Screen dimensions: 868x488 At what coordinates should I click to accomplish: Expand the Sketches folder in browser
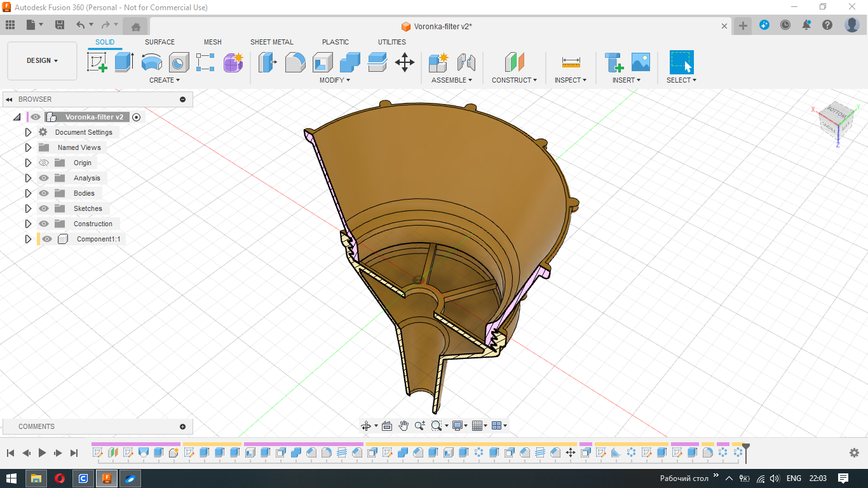click(28, 208)
